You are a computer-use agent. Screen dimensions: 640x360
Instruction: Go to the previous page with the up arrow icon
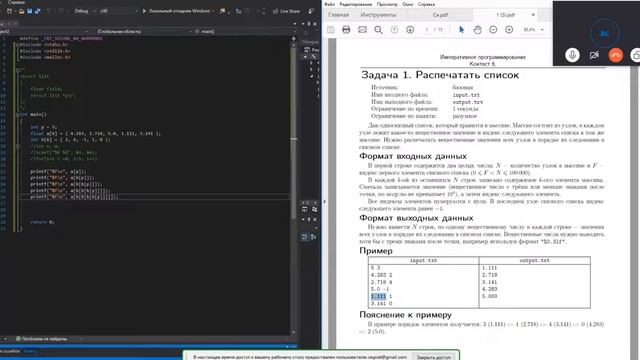(x=394, y=30)
